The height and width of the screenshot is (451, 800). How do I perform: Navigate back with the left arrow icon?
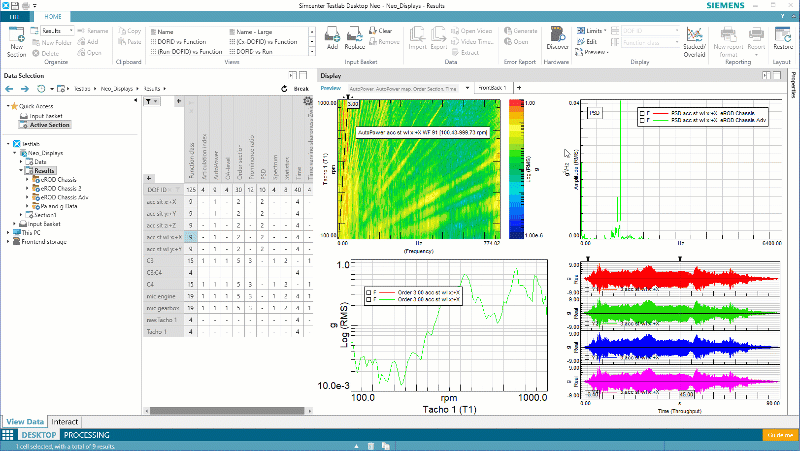[11, 89]
